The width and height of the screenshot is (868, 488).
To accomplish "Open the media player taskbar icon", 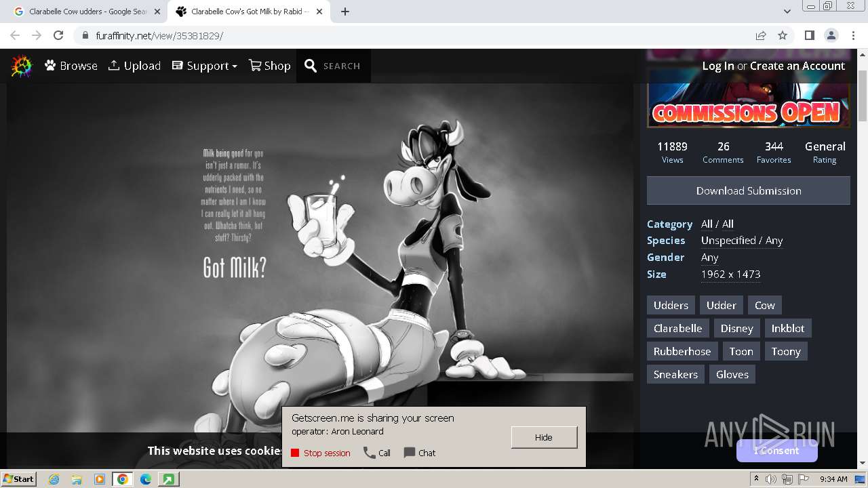I will (100, 479).
